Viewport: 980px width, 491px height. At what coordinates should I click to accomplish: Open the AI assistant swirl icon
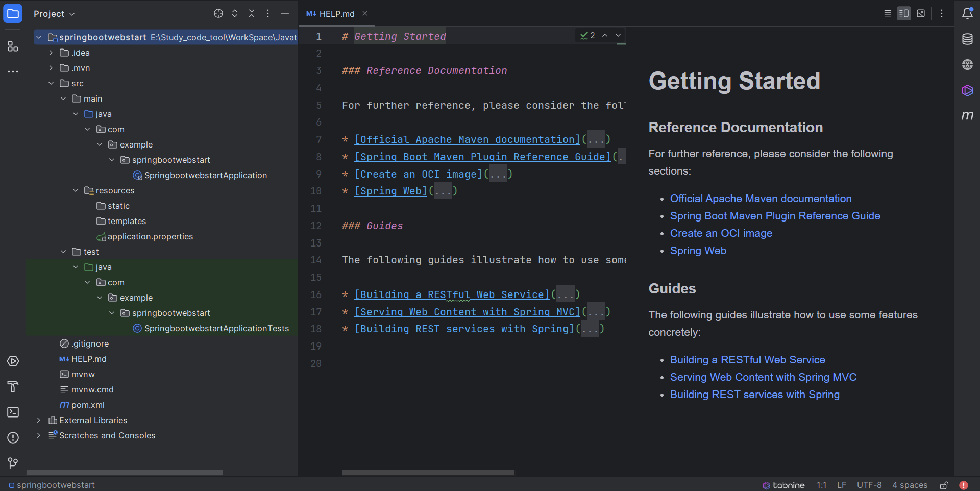coord(967,65)
